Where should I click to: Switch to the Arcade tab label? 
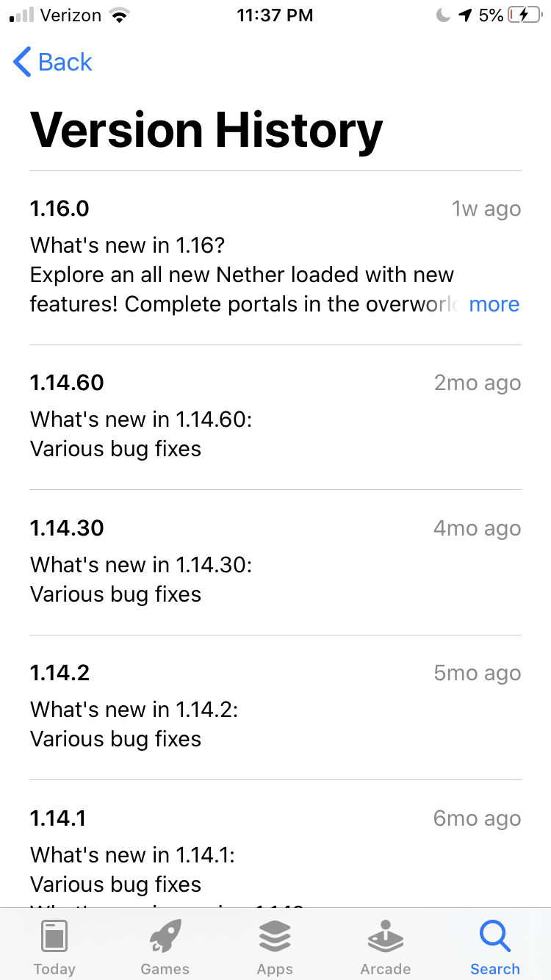click(385, 969)
